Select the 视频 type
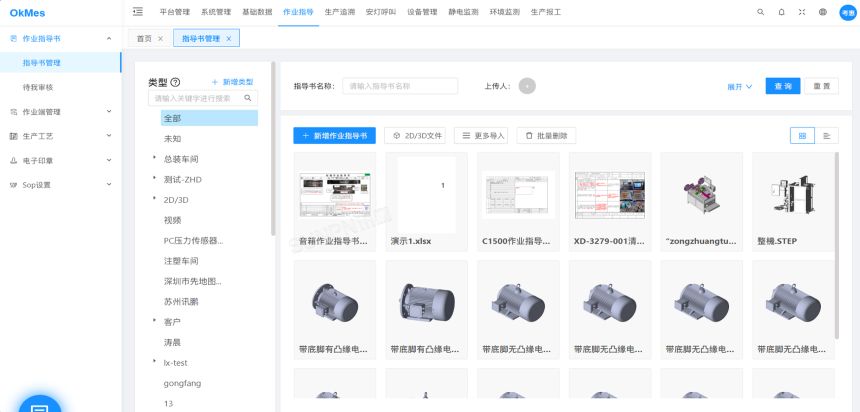The height and width of the screenshot is (412, 860). click(x=172, y=220)
